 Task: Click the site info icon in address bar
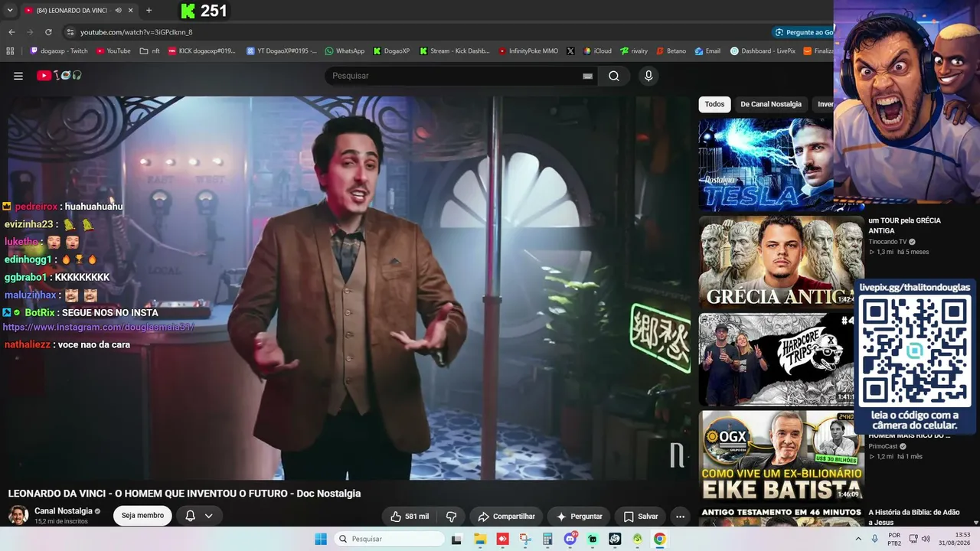pyautogui.click(x=70, y=32)
